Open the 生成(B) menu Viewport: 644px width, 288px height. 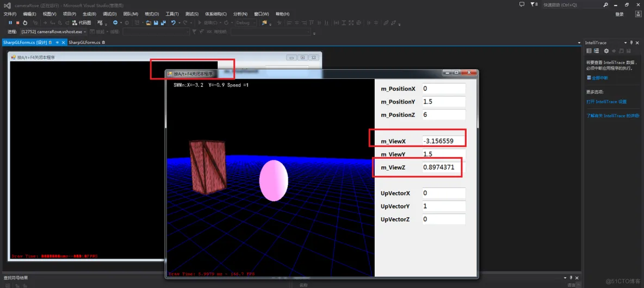[90, 14]
